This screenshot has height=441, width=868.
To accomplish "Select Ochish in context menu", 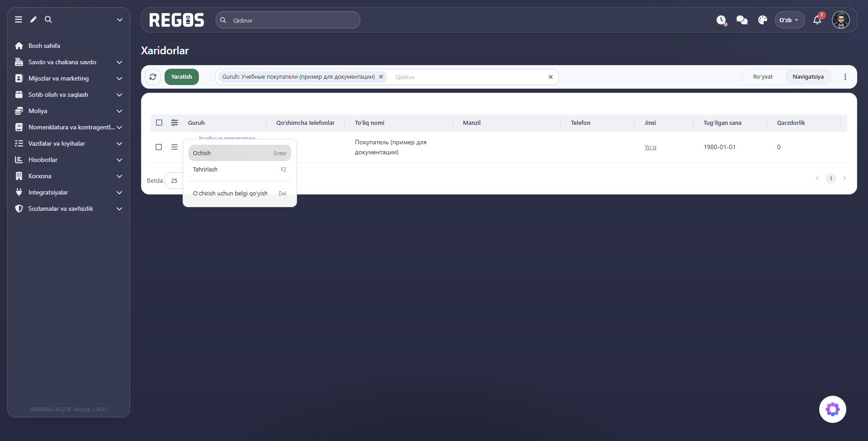I will (x=240, y=153).
